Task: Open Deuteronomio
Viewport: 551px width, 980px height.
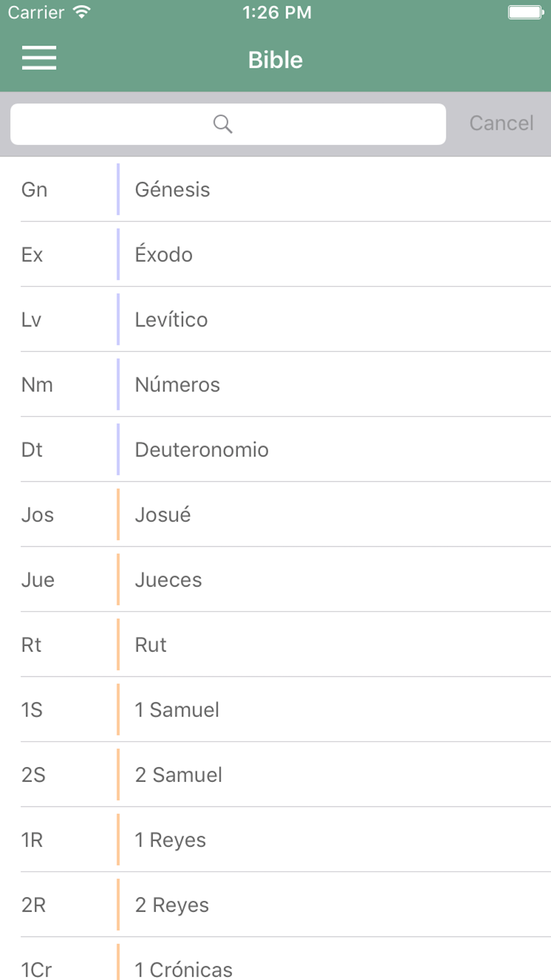Action: 275,450
